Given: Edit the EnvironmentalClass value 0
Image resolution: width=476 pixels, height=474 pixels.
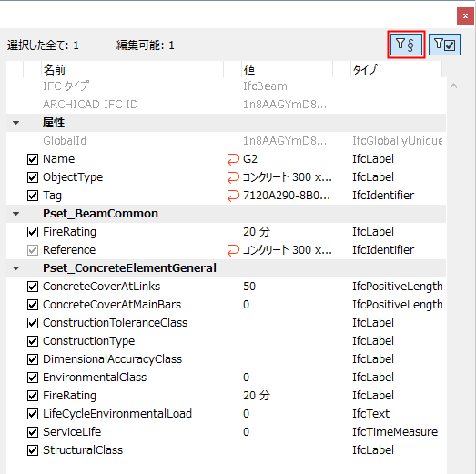Looking at the screenshot, I should click(x=247, y=378).
